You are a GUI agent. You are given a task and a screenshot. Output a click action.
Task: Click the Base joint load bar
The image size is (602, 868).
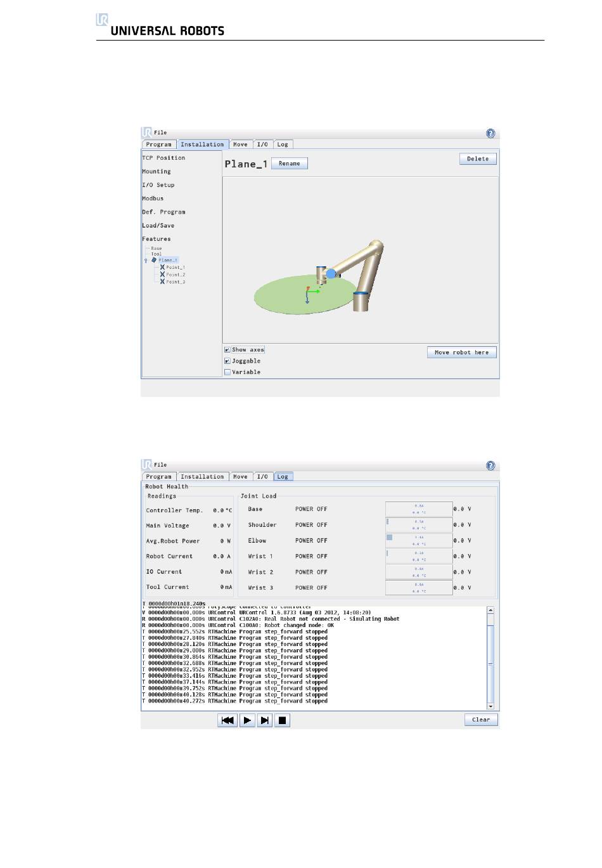click(419, 509)
